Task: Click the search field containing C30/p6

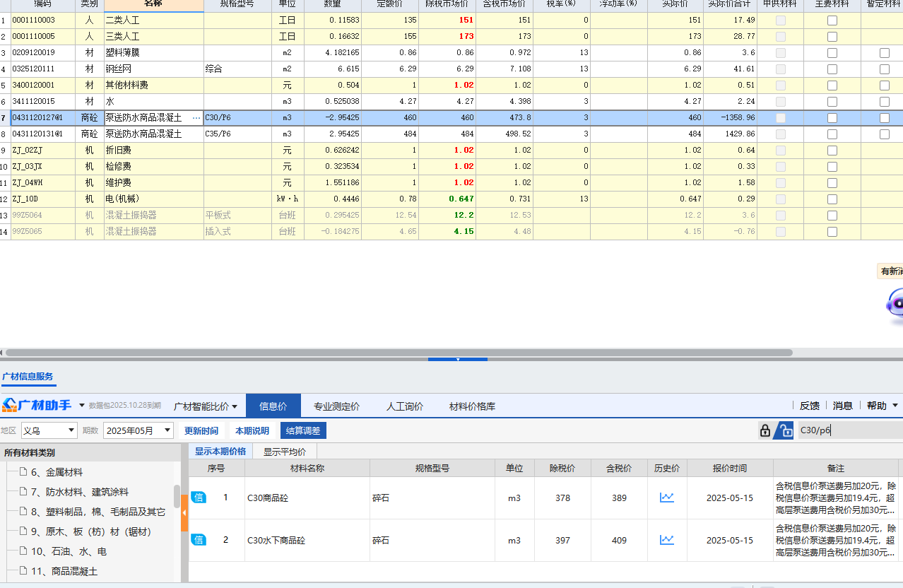Action: (x=850, y=430)
